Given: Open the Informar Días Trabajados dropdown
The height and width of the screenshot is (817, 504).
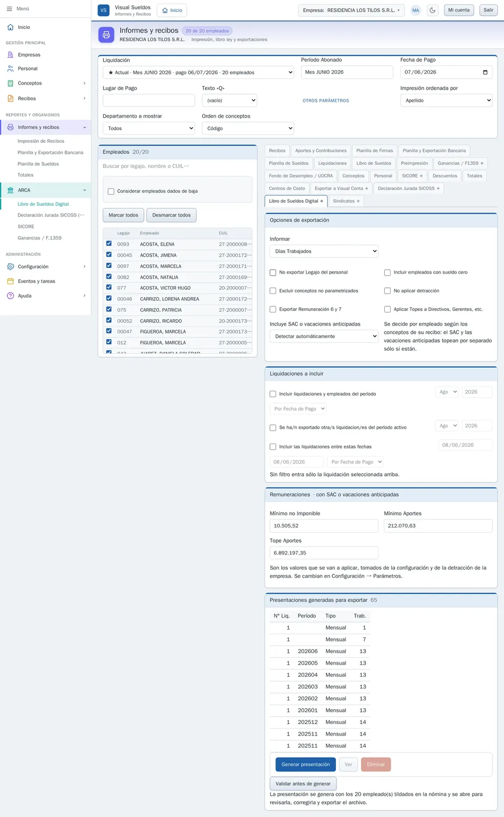Looking at the screenshot, I should click(324, 251).
